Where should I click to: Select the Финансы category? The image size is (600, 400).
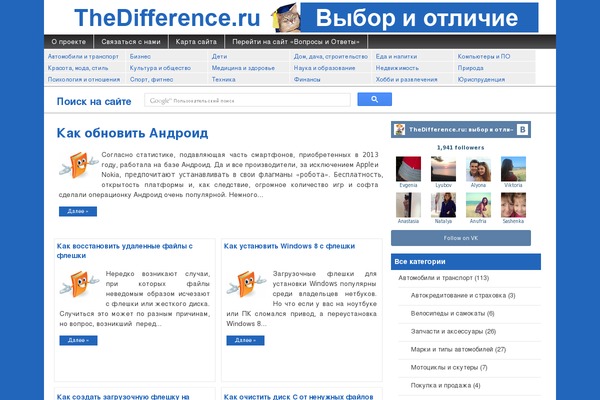pos(307,79)
